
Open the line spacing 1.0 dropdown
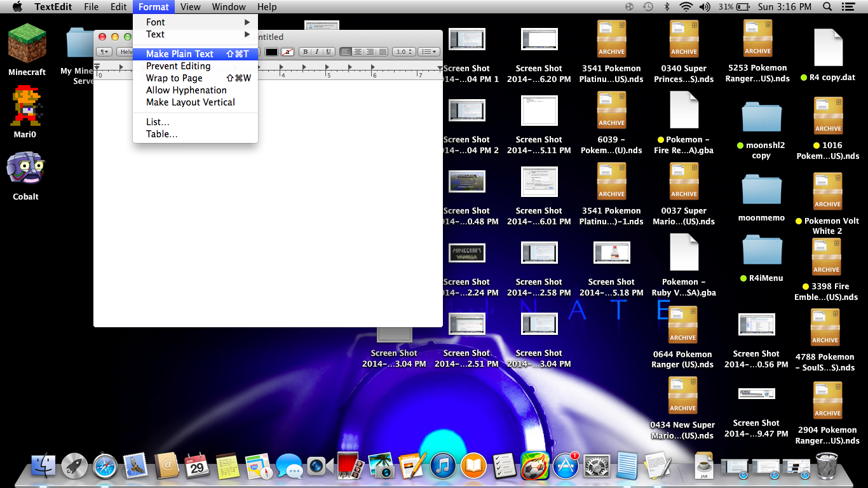(403, 51)
